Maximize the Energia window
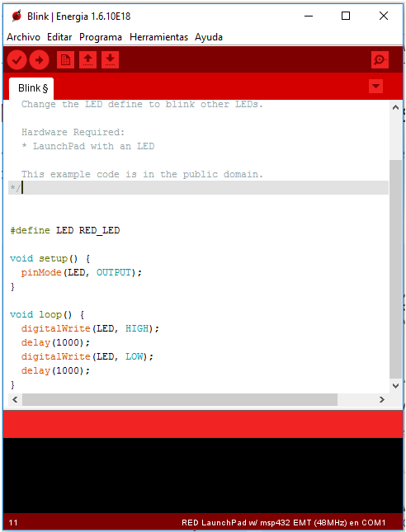 [346, 16]
